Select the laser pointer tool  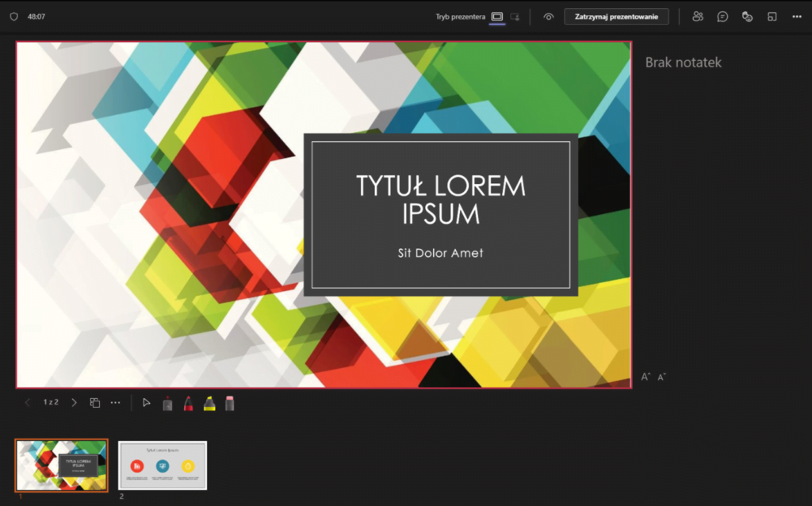click(x=167, y=403)
